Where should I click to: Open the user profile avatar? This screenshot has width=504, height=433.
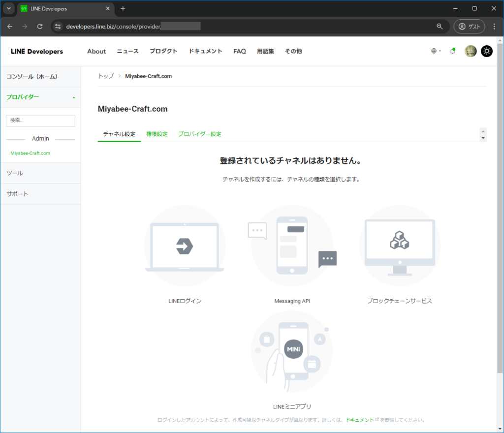click(x=470, y=51)
